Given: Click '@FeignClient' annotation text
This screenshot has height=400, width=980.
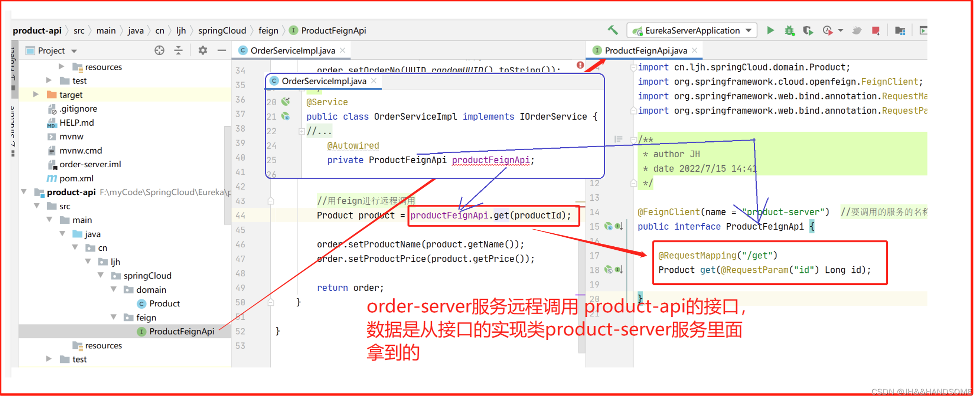Looking at the screenshot, I should pyautogui.click(x=668, y=212).
